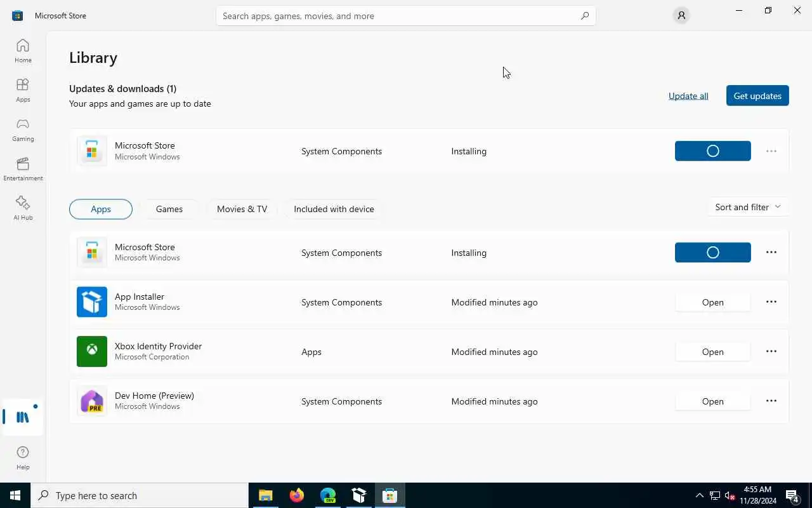Screen dimensions: 812x508
Task: Click Get updates button
Action: tap(757, 96)
